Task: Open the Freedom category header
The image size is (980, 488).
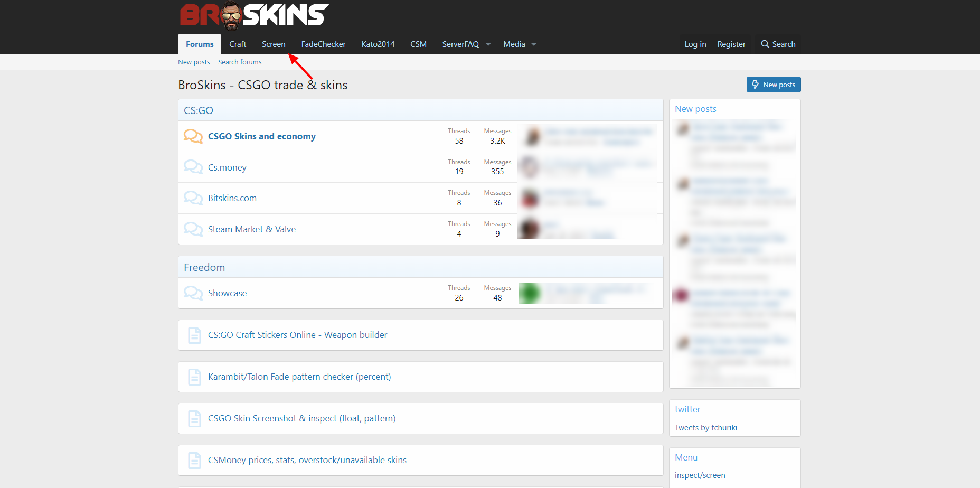Action: coord(204,267)
